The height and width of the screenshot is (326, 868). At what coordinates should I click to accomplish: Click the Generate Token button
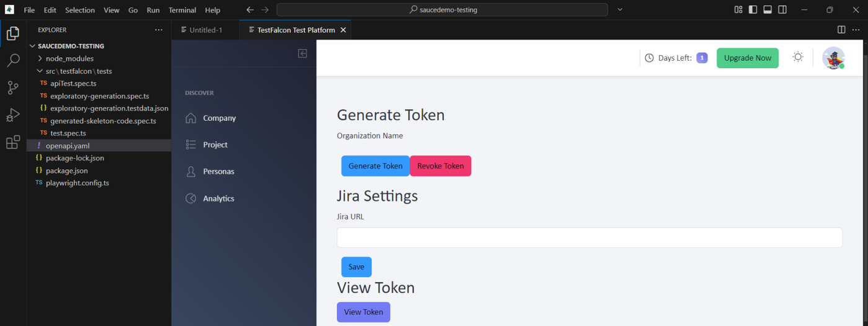(x=375, y=166)
